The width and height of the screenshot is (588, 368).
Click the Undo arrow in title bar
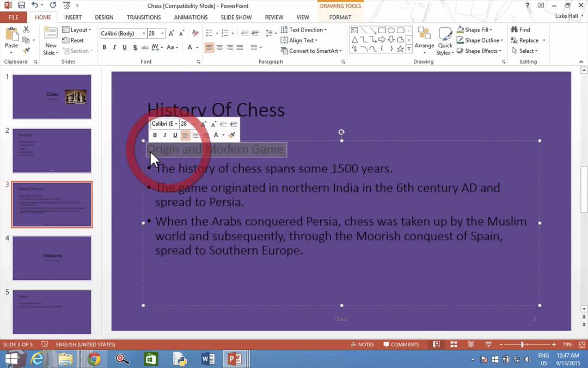click(x=34, y=5)
